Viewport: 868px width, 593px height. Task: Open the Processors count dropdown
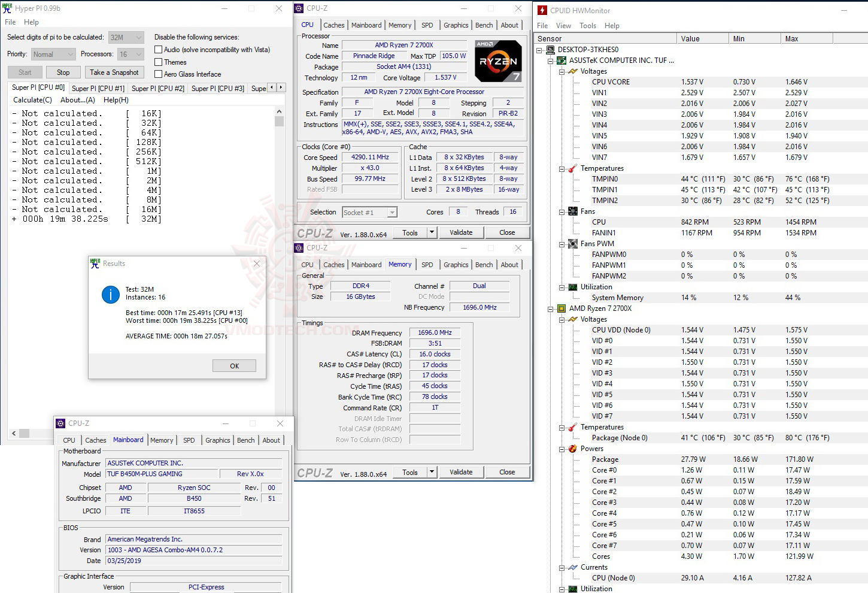point(130,54)
